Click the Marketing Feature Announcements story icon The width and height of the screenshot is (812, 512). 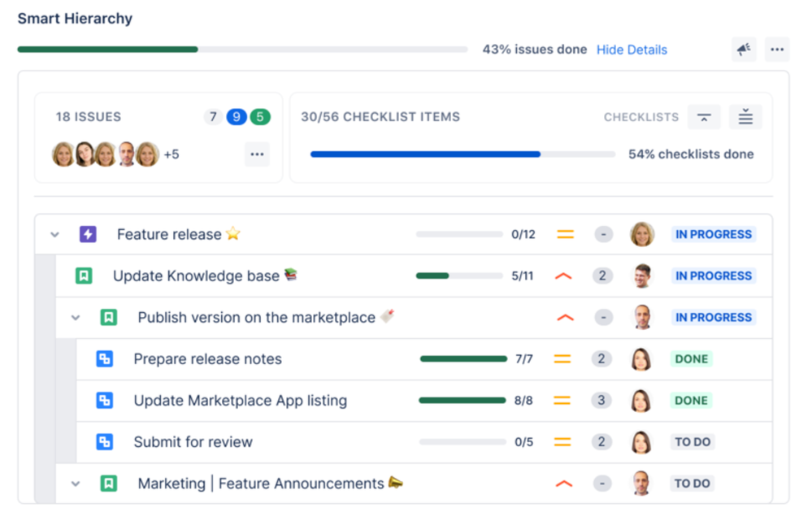coord(109,484)
